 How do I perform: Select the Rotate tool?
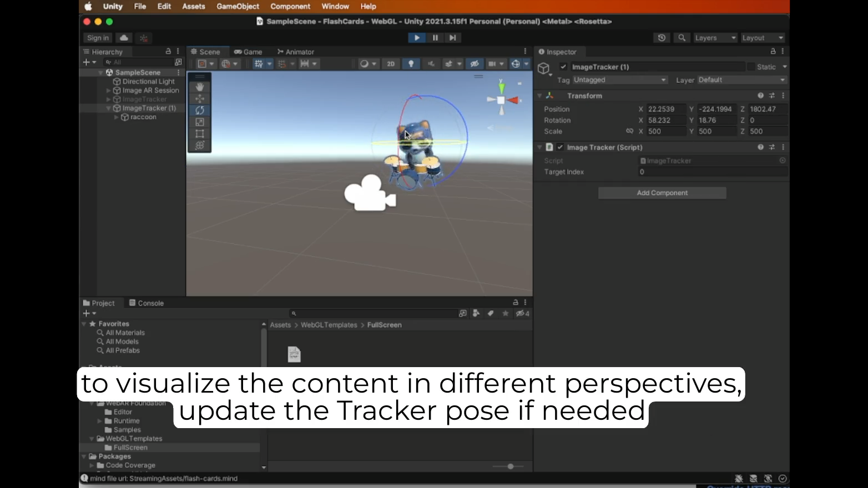(200, 110)
